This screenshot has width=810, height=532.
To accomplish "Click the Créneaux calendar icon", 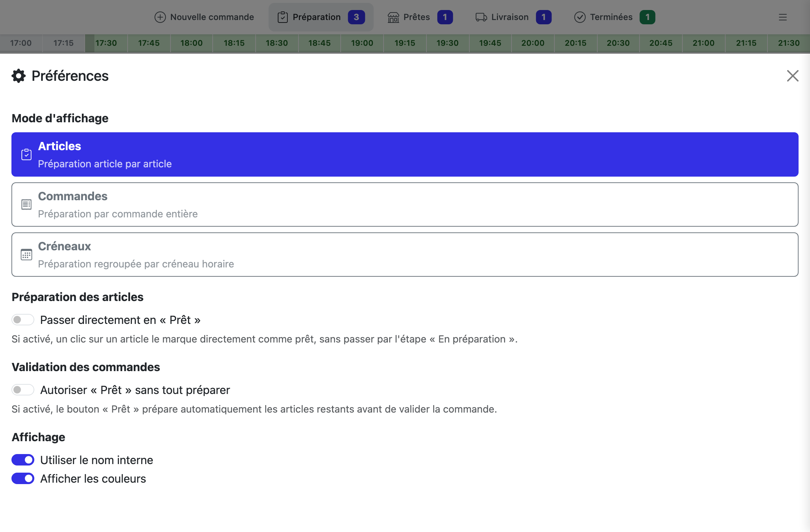I will point(26,255).
